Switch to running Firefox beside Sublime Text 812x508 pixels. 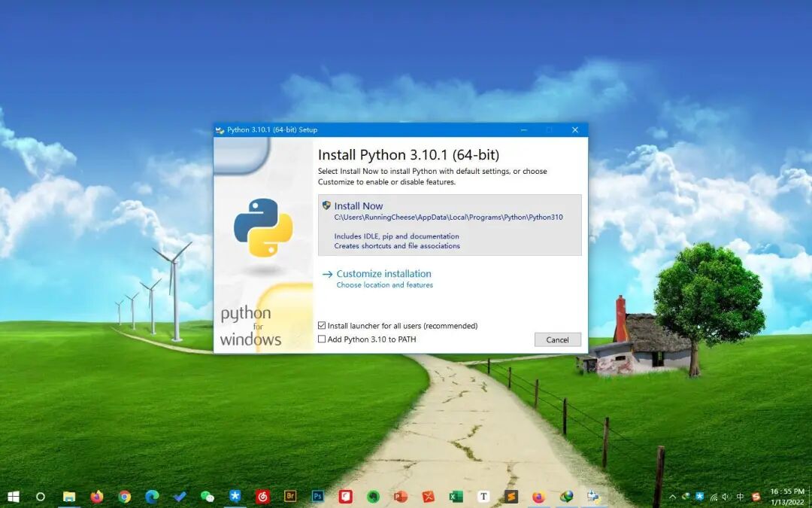538,497
